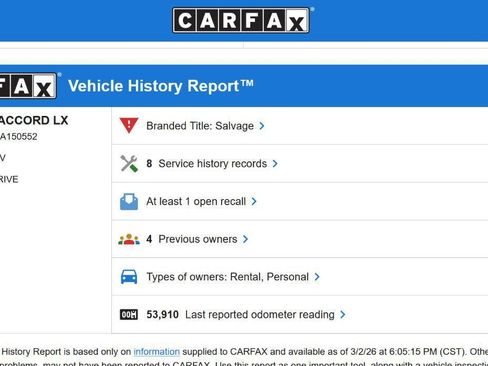Click the odometer reading icon
Image resolution: width=488 pixels, height=366 pixels.
coord(129,314)
